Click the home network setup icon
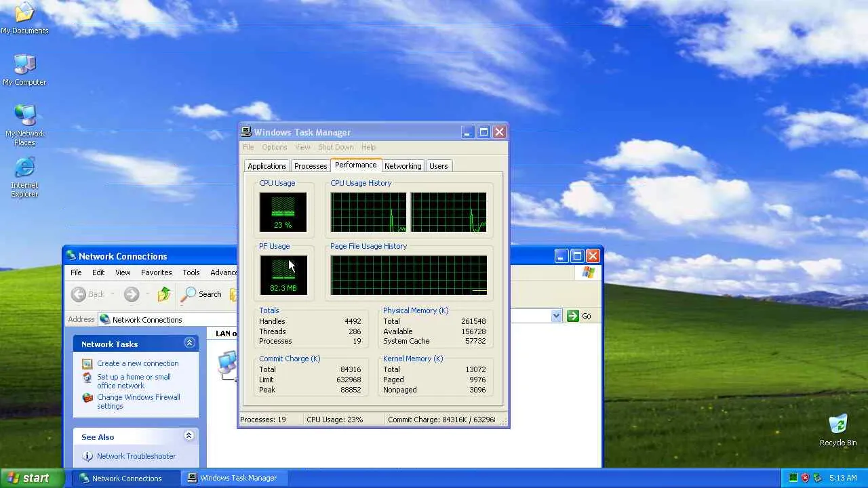868x488 pixels. (x=87, y=378)
